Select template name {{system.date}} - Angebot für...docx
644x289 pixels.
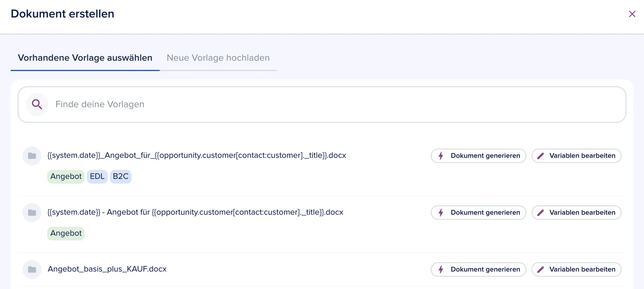coord(195,212)
